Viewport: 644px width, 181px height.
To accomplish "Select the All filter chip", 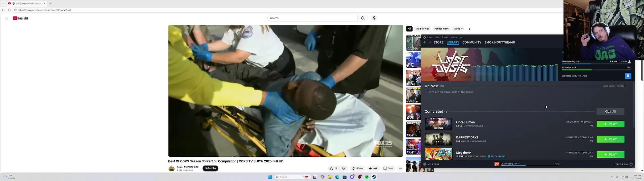I will coord(409,29).
